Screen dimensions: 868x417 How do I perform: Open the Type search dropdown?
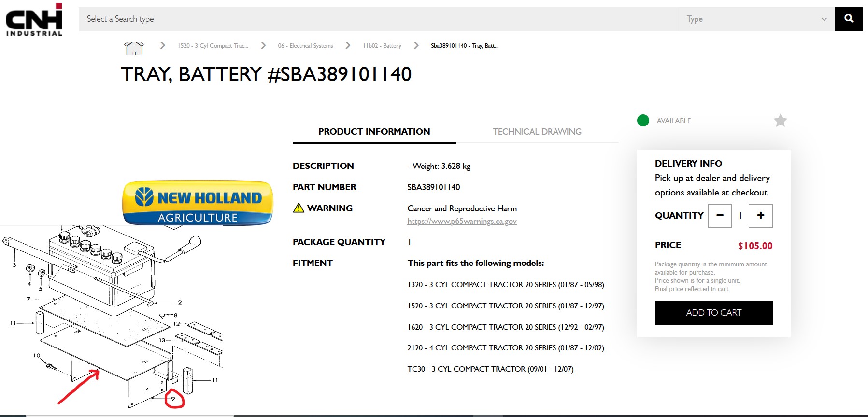coord(756,19)
